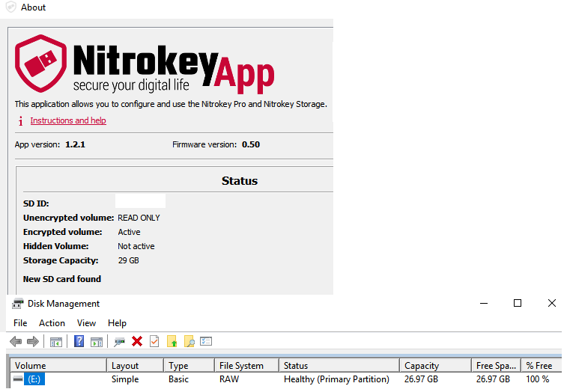Viewport: 564px width, 392px height.
Task: Click the '100 %' free cell
Action: (537, 379)
